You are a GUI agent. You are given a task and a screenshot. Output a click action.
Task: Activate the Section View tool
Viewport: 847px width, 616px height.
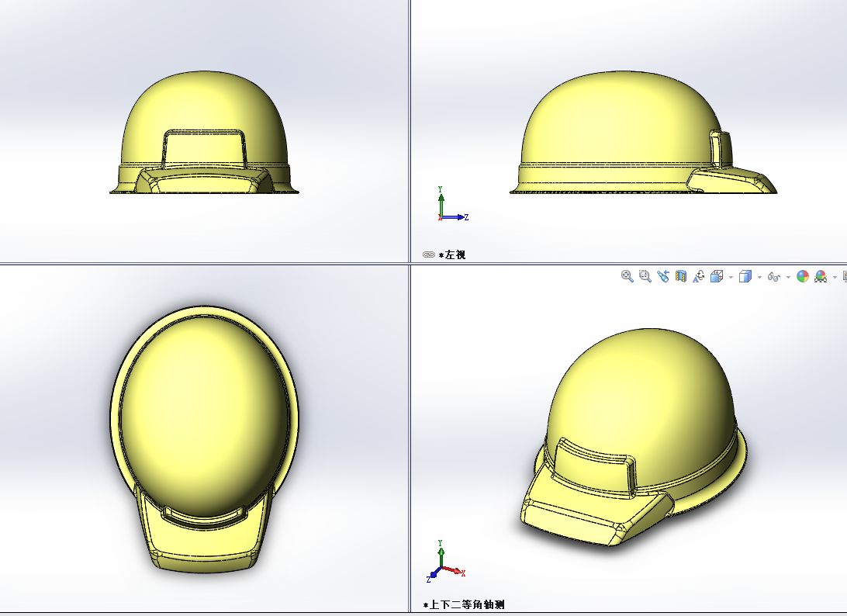[681, 276]
